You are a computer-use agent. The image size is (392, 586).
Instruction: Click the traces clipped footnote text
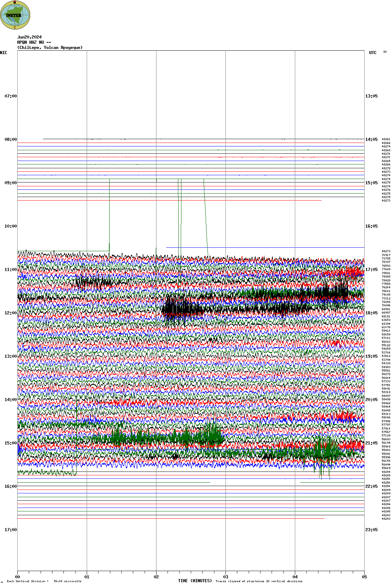pos(259,581)
